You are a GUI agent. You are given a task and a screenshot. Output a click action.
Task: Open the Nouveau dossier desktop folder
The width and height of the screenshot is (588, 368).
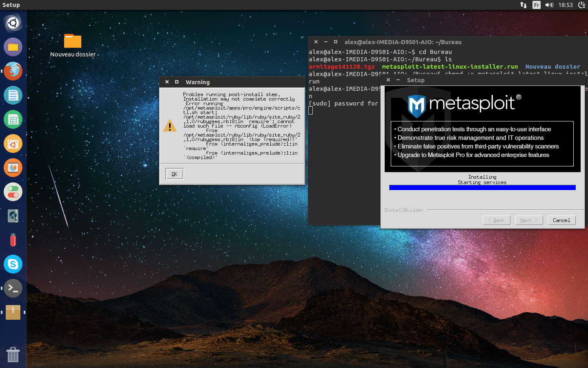point(73,45)
